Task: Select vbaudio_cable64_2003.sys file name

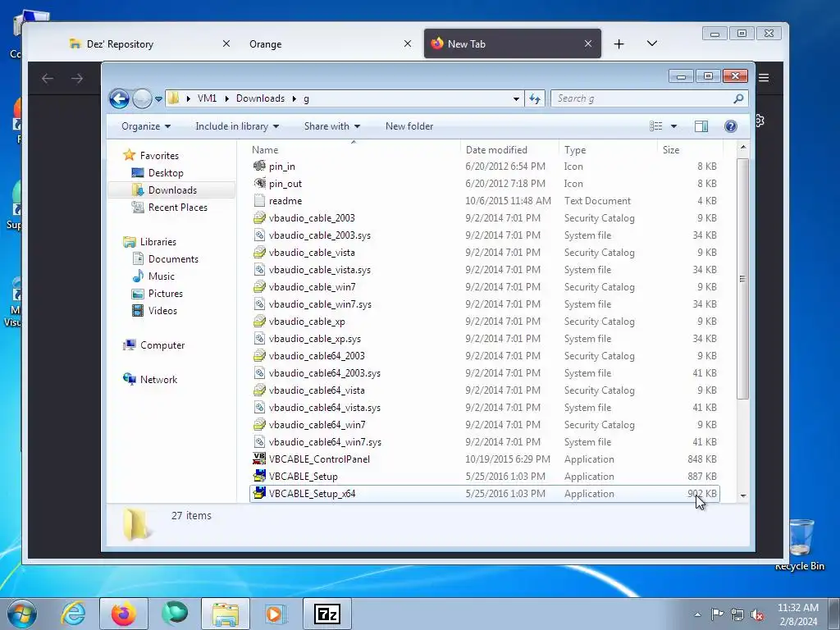Action: [325, 373]
